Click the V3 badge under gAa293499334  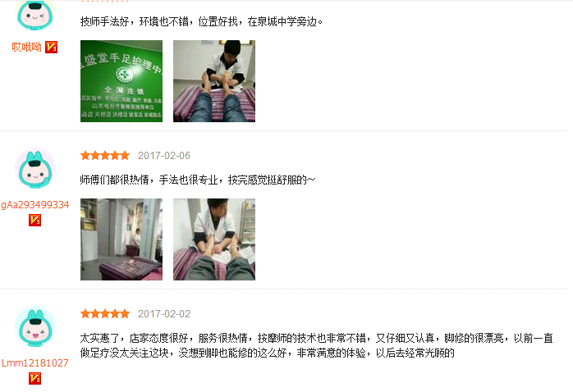(x=34, y=220)
